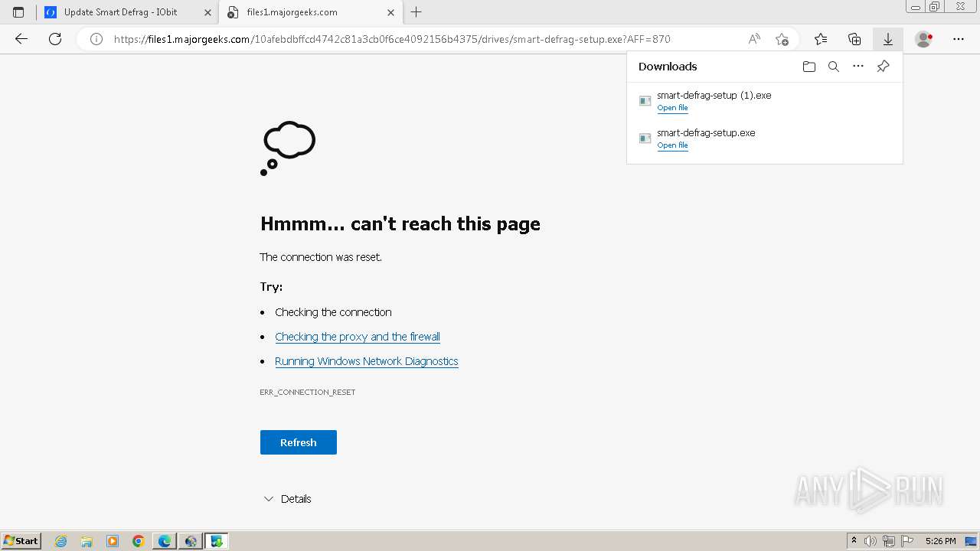The image size is (980, 551).
Task: Click Checking the proxy and the firewall
Action: point(358,337)
